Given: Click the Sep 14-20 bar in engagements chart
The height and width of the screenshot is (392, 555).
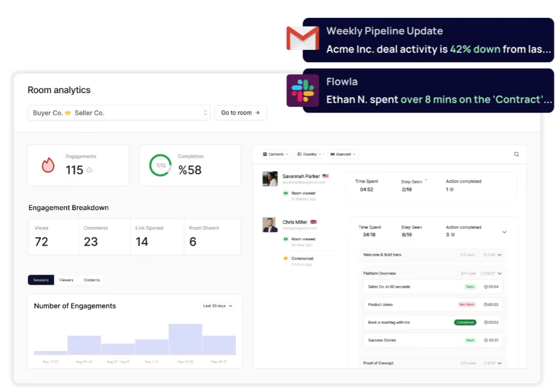Looking at the screenshot, I should tap(186, 339).
